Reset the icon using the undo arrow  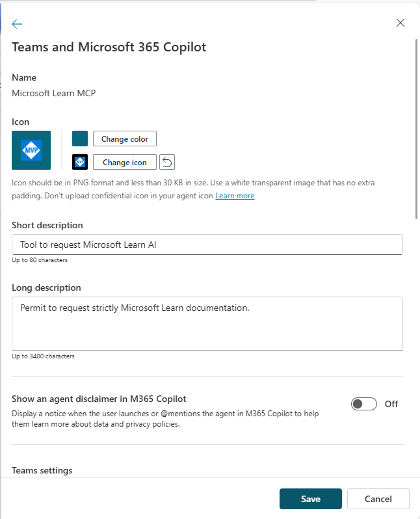pyautogui.click(x=167, y=162)
